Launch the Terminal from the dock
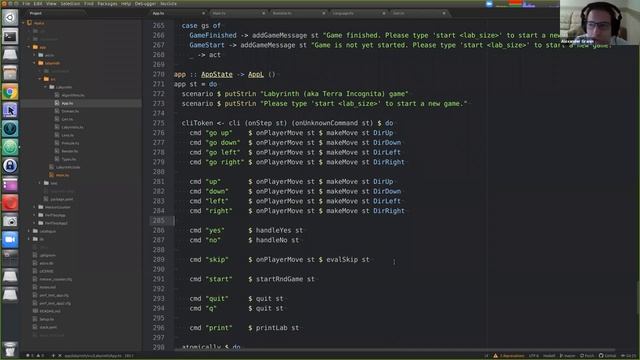 coord(10,36)
